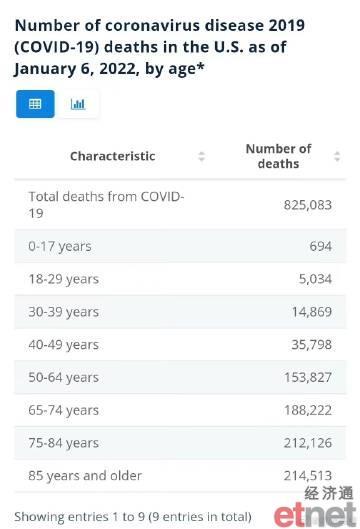The height and width of the screenshot is (529, 360).
Task: Select the 65-74 years row
Action: (x=180, y=410)
